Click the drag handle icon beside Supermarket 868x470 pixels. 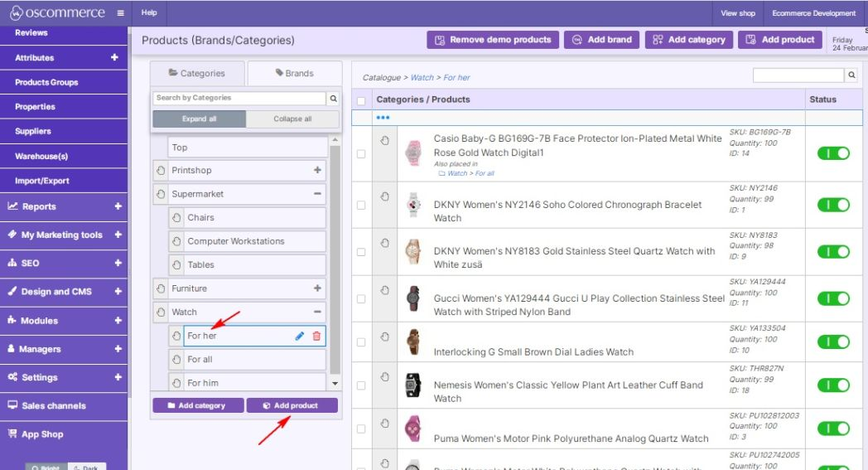pos(161,194)
